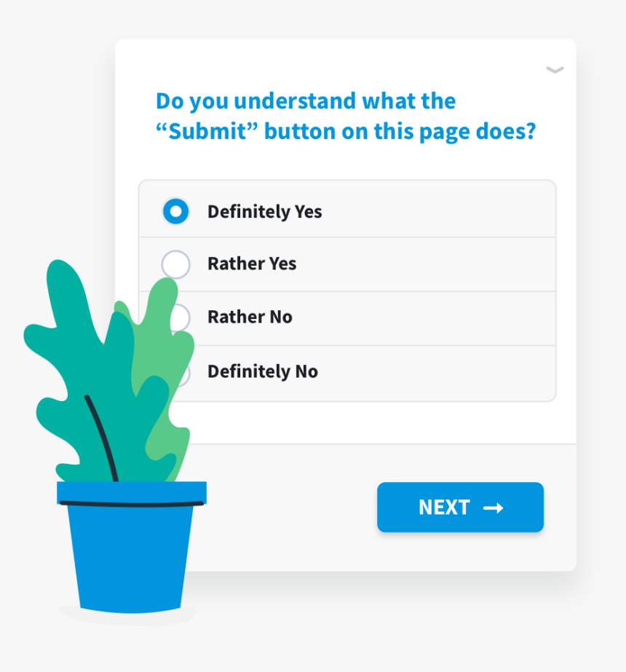Select the "Definitely Yes" radio button
The height and width of the screenshot is (672, 626).
[x=175, y=212]
